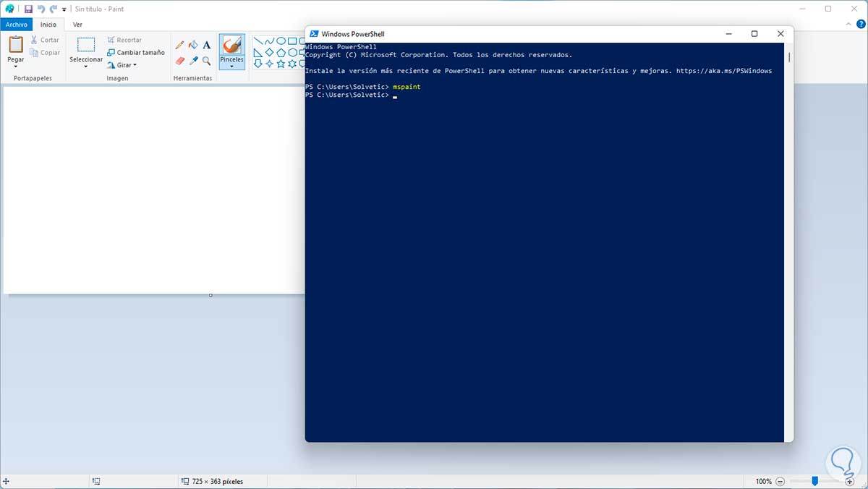Pick the five-point star shape

(281, 64)
